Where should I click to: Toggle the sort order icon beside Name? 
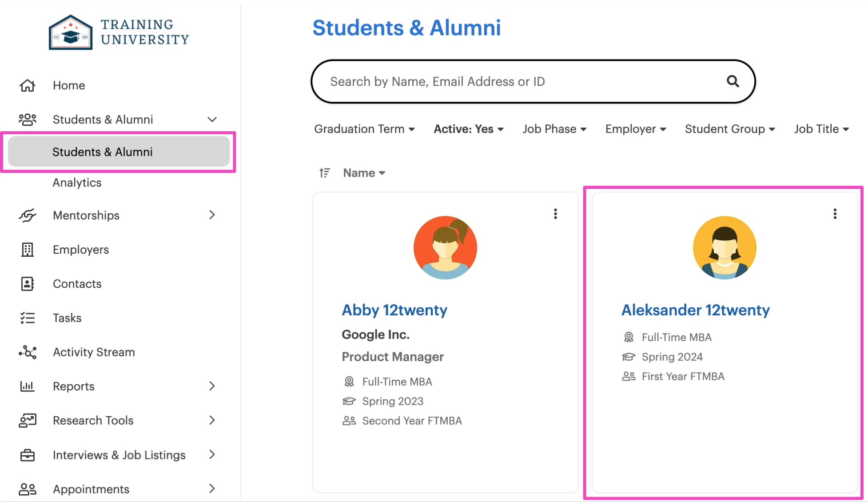click(x=325, y=173)
